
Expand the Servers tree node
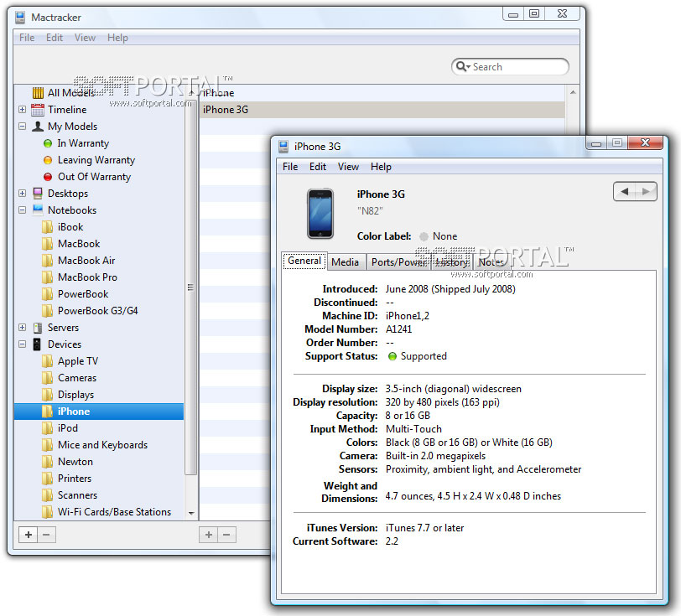point(22,328)
